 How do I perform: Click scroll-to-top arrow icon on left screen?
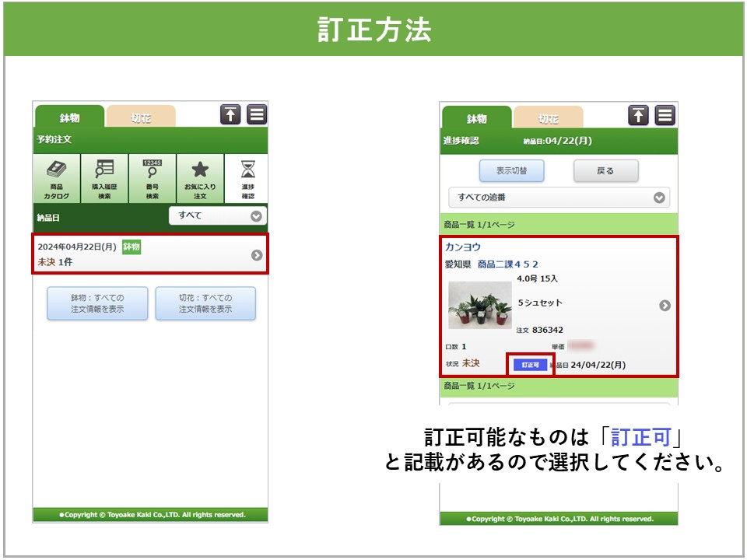(230, 114)
